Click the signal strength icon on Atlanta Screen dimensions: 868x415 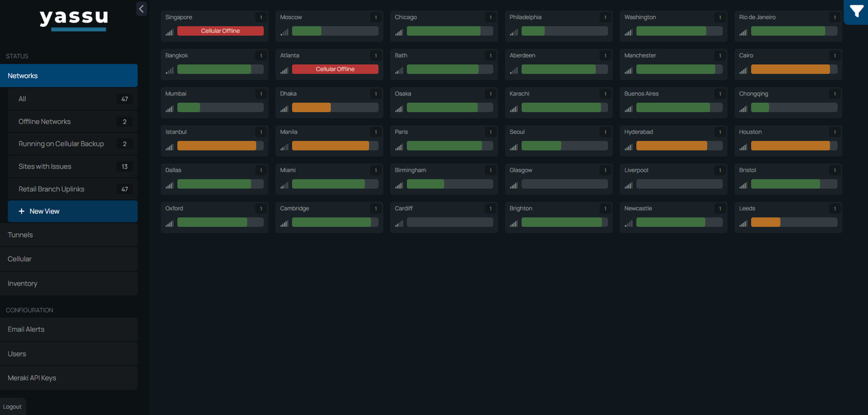point(284,70)
